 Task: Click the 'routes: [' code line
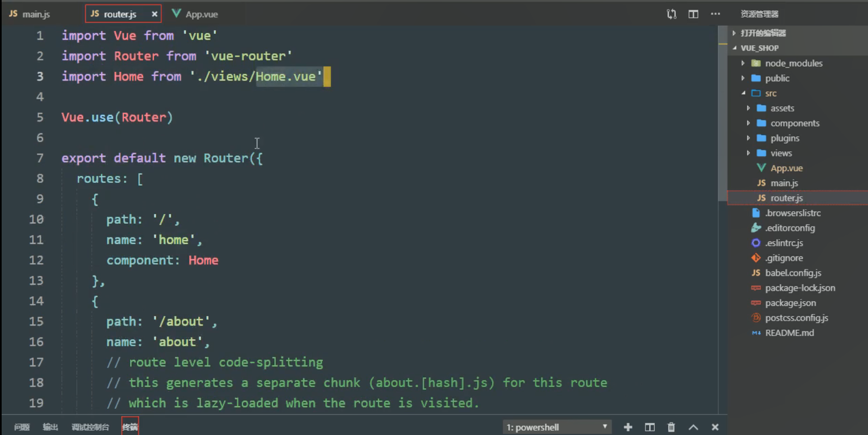click(x=109, y=179)
